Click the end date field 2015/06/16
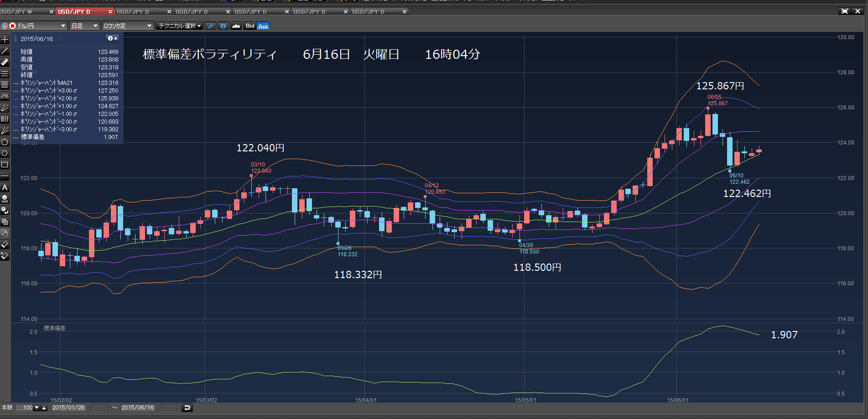The image size is (868, 419). pos(138,408)
